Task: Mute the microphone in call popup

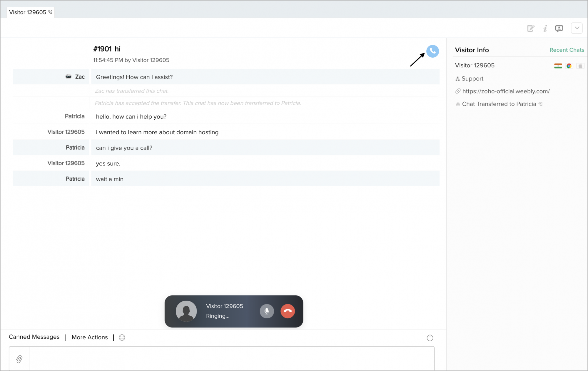Action: pyautogui.click(x=267, y=311)
